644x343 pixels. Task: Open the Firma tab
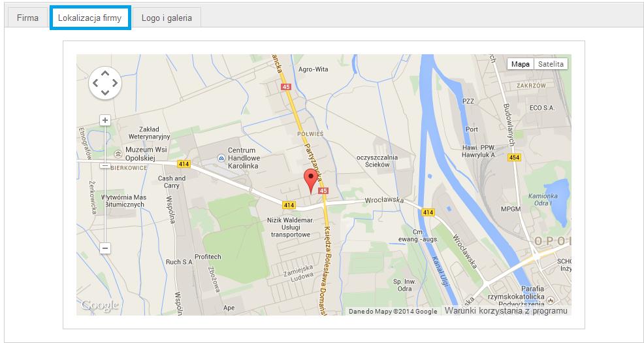pos(27,18)
